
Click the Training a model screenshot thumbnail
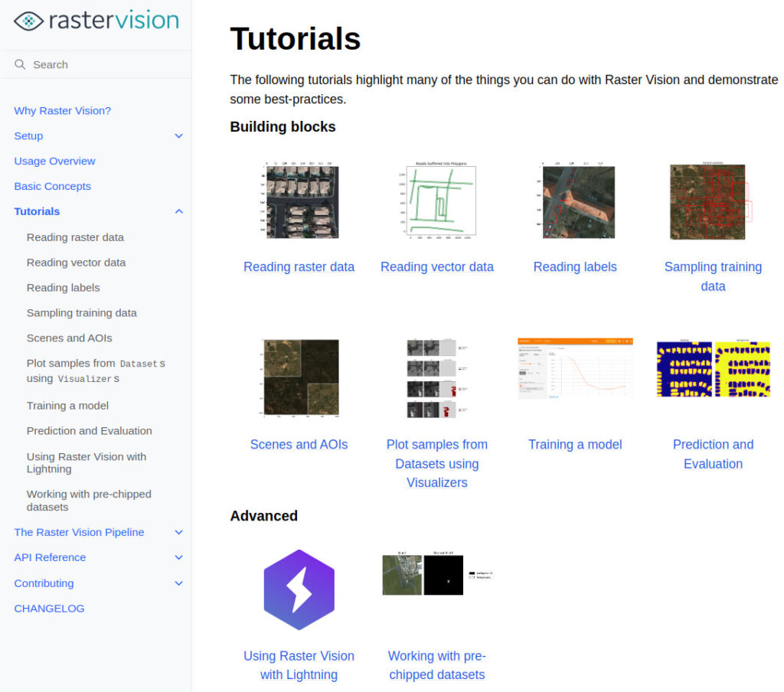[575, 368]
